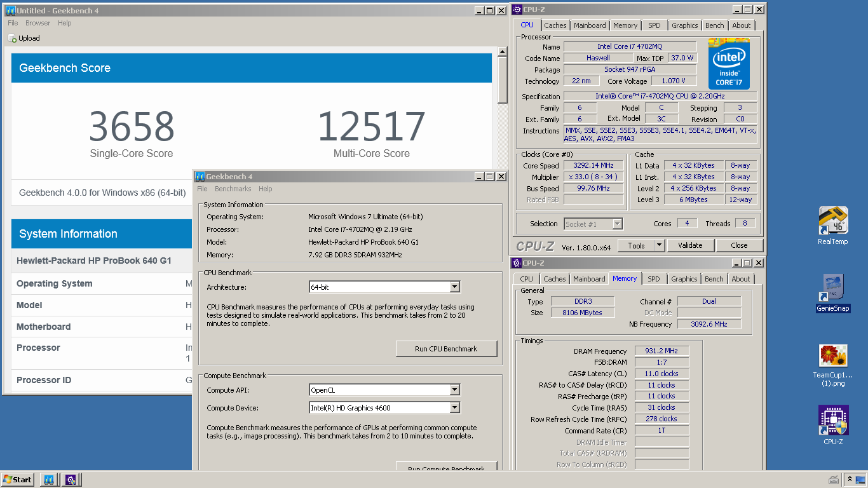Switch to Mainboard tab in upper CPU-Z
This screenshot has height=488, width=868.
pyautogui.click(x=590, y=25)
